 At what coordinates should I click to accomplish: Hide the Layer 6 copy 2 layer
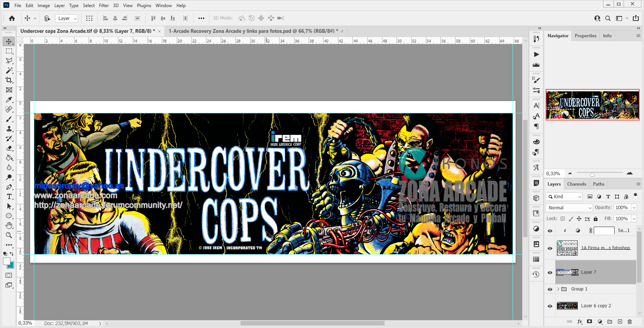coord(550,306)
